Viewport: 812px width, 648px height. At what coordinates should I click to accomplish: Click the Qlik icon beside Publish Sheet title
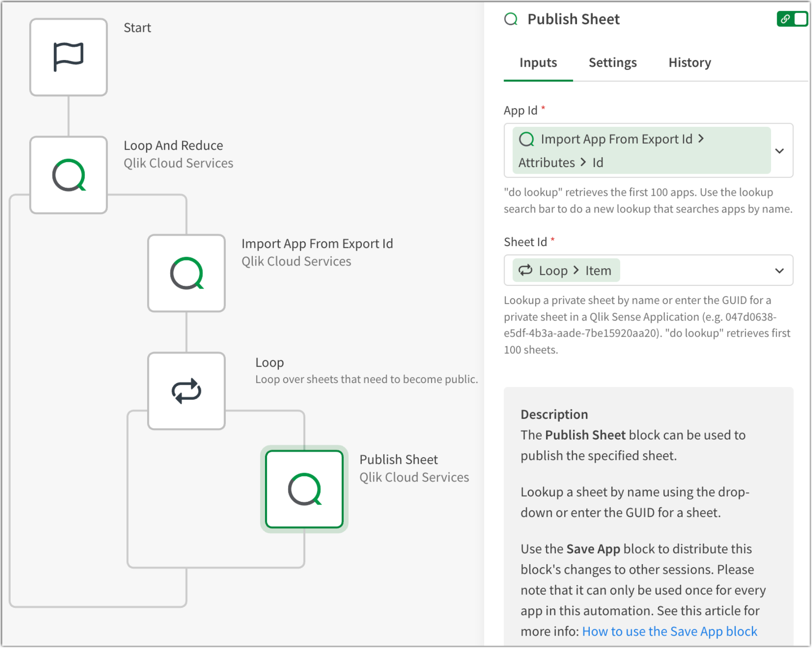pos(511,19)
